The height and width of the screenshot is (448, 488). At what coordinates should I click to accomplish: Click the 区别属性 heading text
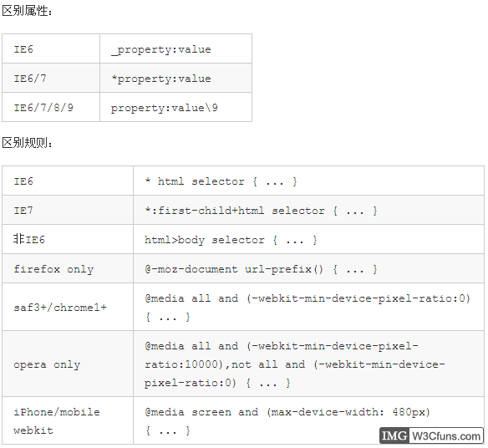point(27,11)
